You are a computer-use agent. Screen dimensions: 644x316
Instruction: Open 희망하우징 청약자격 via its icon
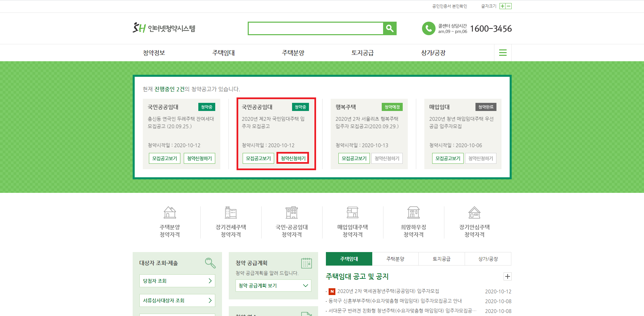[414, 213]
